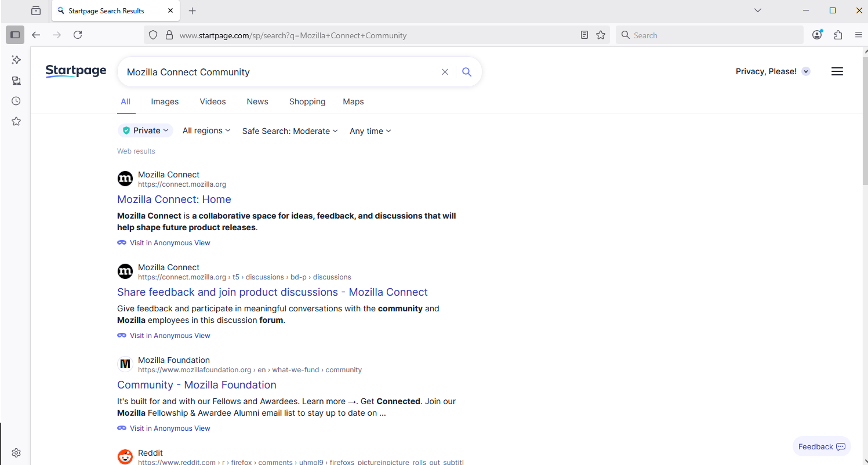Expand the All regions filter
The width and height of the screenshot is (868, 465).
(206, 130)
